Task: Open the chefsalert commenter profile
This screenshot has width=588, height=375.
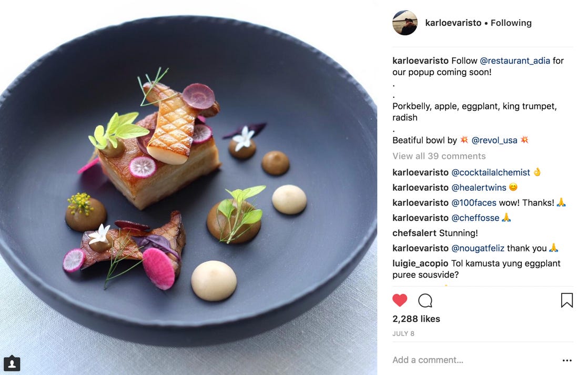Action: (x=414, y=233)
